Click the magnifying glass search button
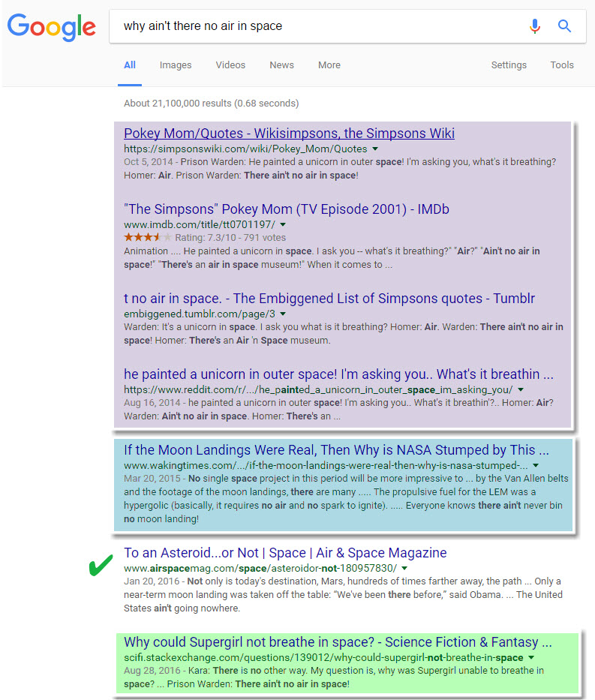The width and height of the screenshot is (595, 700). pyautogui.click(x=565, y=26)
